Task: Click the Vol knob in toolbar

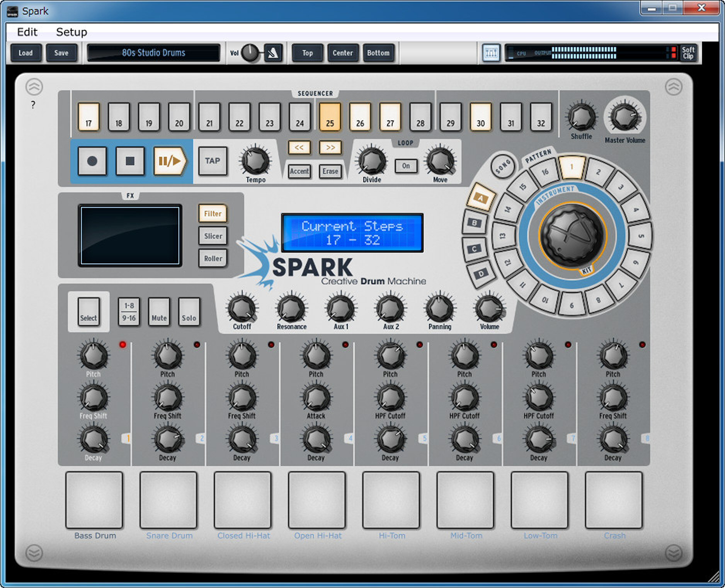Action: (250, 53)
